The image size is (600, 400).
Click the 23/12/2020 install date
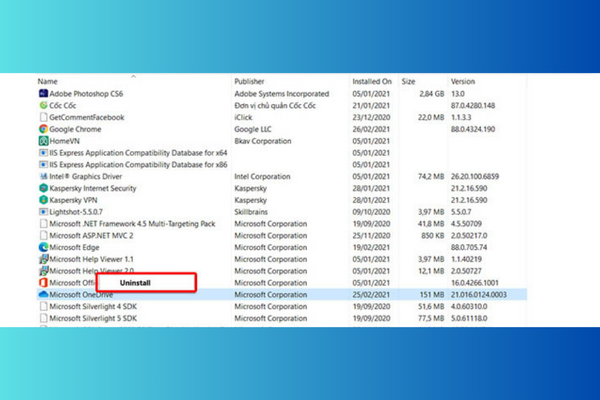point(371,117)
